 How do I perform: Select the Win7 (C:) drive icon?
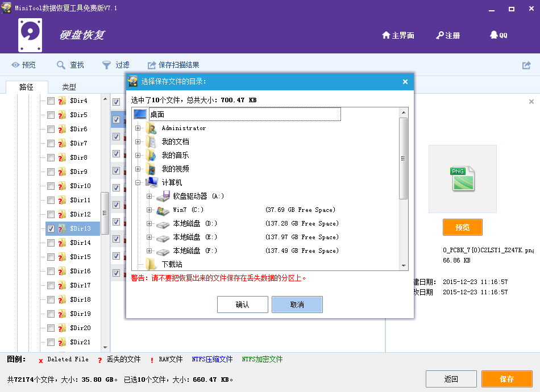(x=163, y=210)
